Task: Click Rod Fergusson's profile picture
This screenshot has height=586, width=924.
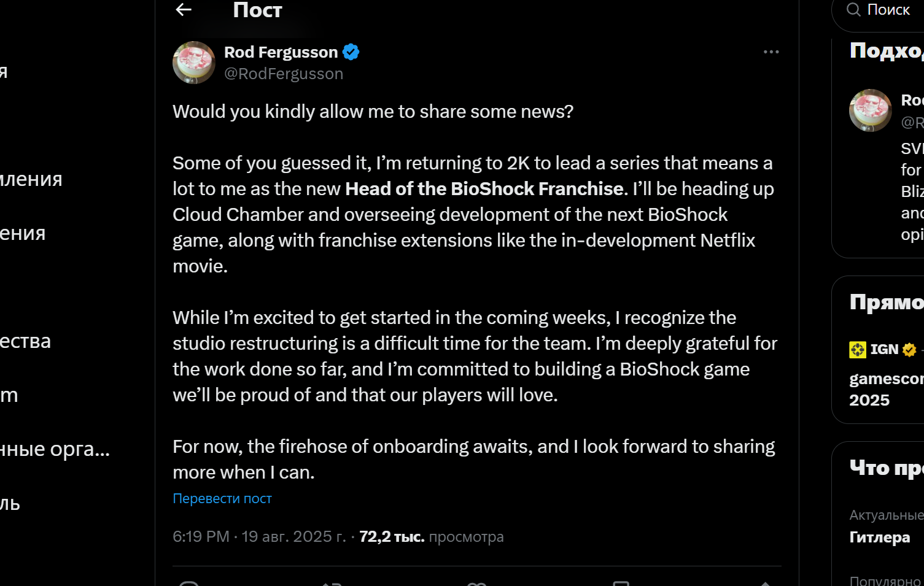Action: (x=193, y=62)
